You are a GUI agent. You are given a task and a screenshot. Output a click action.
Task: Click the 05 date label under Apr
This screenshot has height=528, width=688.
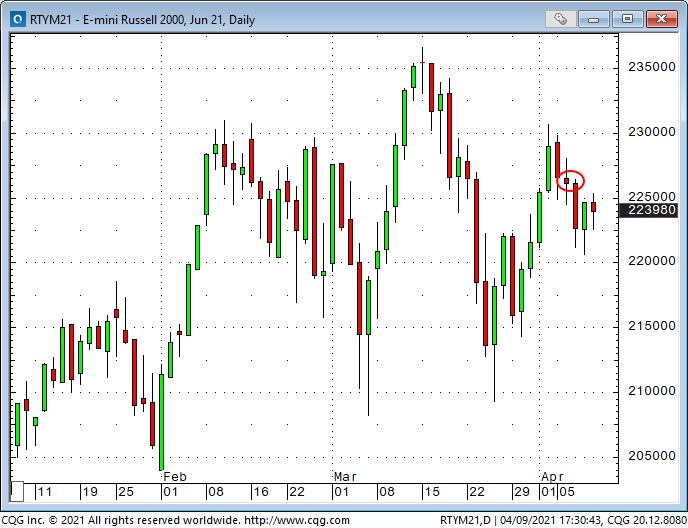(x=566, y=492)
